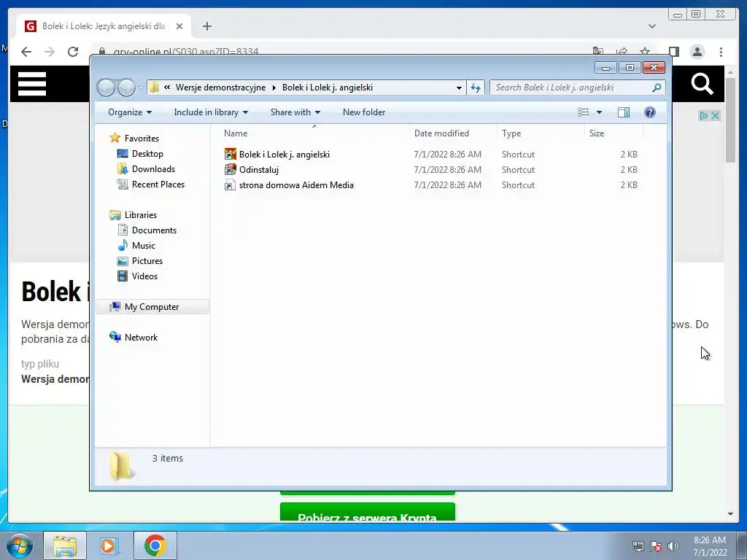Screen dimensions: 747x560
Task: Open the website hamburger menu
Action: point(32,84)
